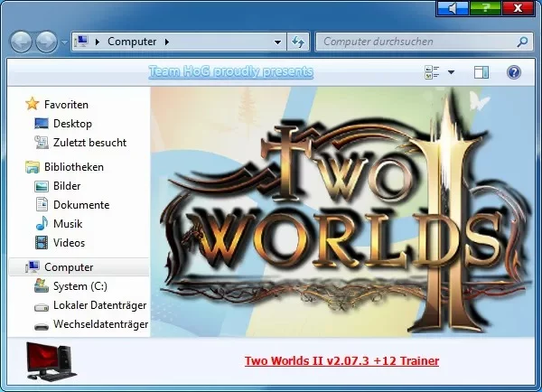This screenshot has width=542, height=392.
Task: Open the Team HoG proudly presents link
Action: [x=231, y=71]
